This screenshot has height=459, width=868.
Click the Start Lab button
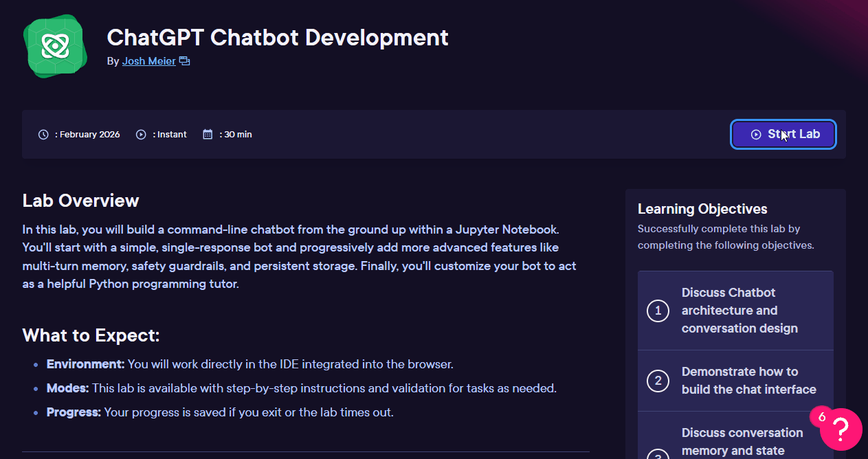click(783, 135)
